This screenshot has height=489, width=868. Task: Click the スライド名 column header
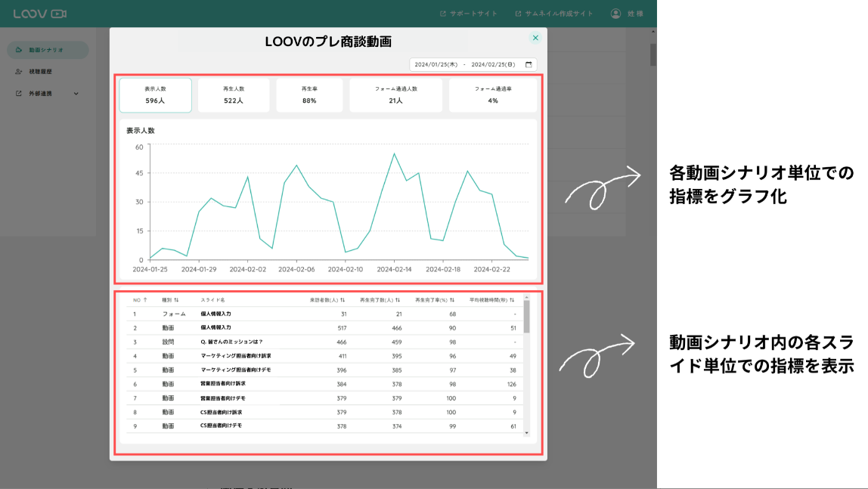point(212,300)
